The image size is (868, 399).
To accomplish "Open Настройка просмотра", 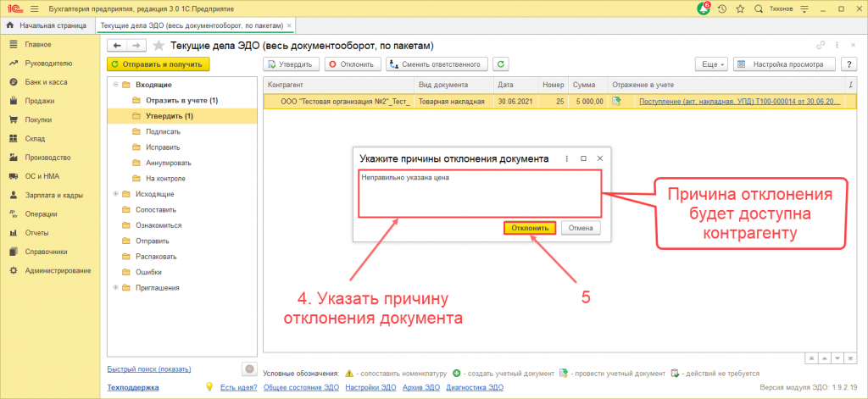I will (784, 64).
